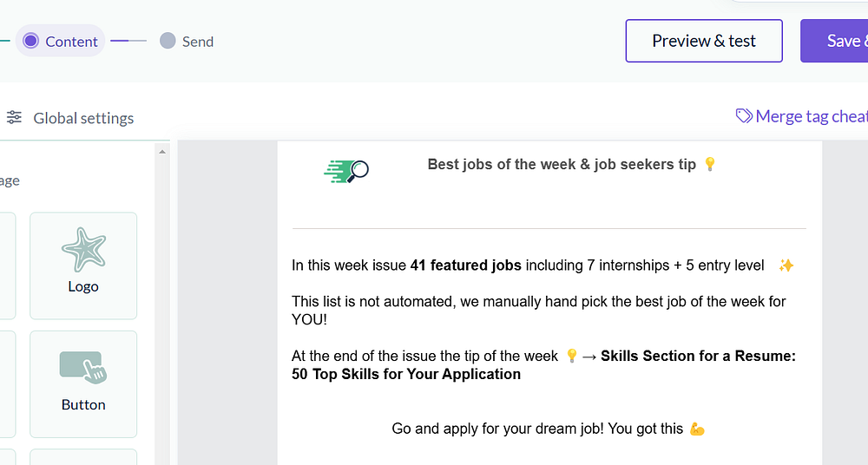Select the horizontal divider line in email

pos(549,229)
